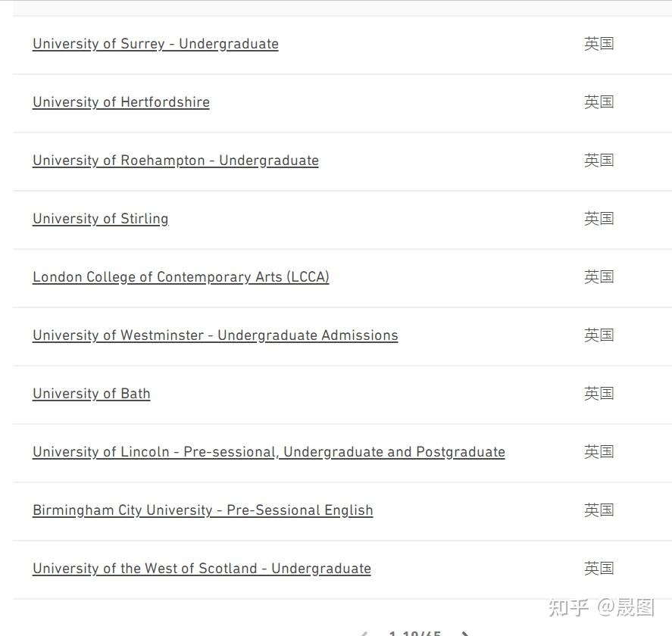Select London College of Contemporary Arts (LCCA)
672x636 pixels.
point(181,277)
